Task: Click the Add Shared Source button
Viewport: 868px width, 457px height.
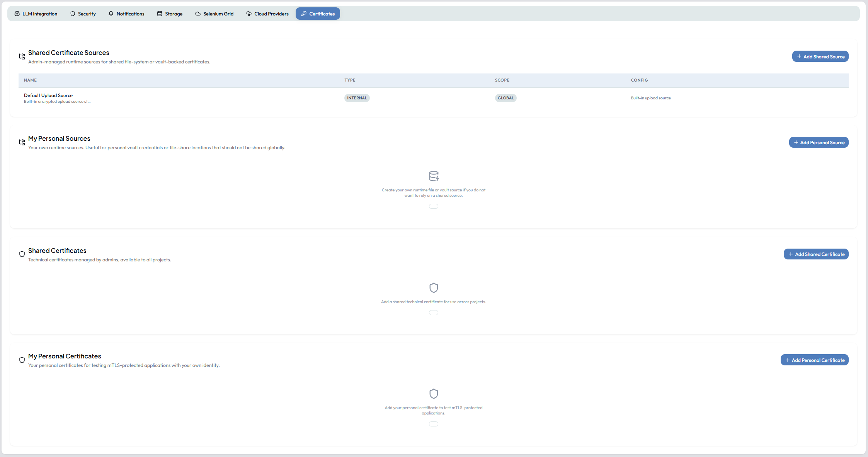Action: tap(820, 56)
